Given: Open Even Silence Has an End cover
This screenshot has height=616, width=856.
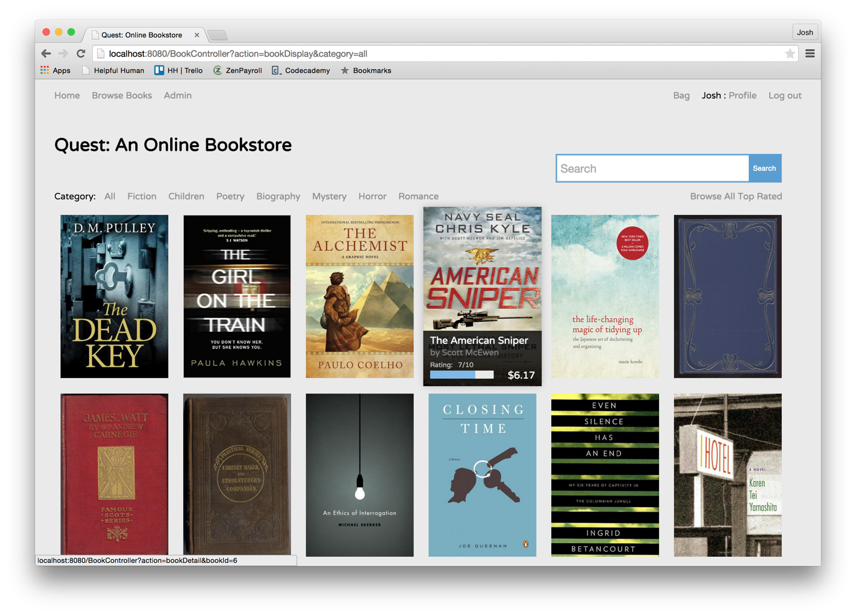Looking at the screenshot, I should tap(605, 475).
